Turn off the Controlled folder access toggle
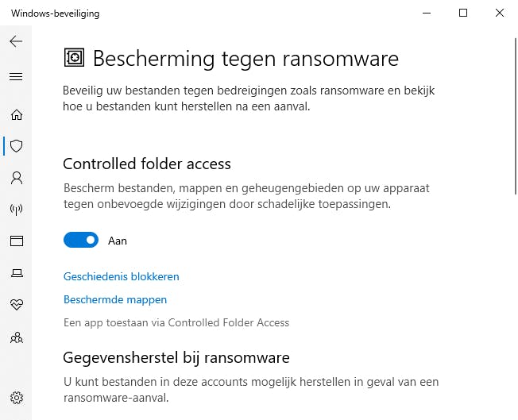518x420 pixels. (81, 240)
